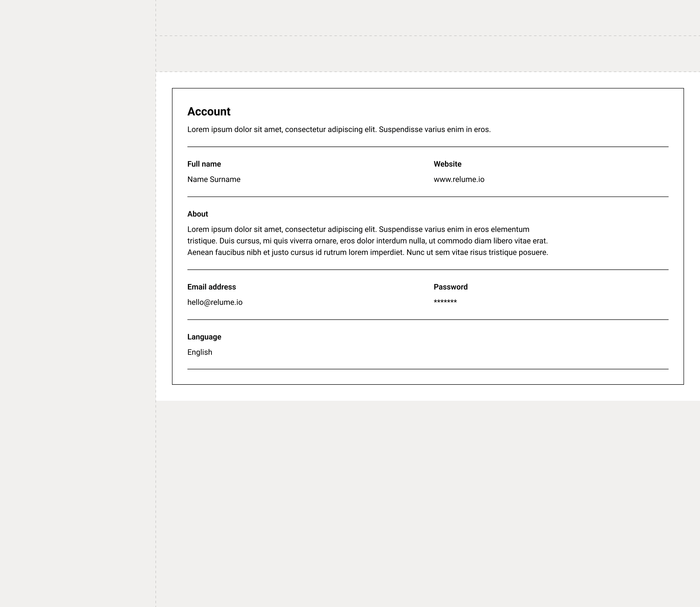Click the Language label
The width and height of the screenshot is (700, 607).
point(204,337)
